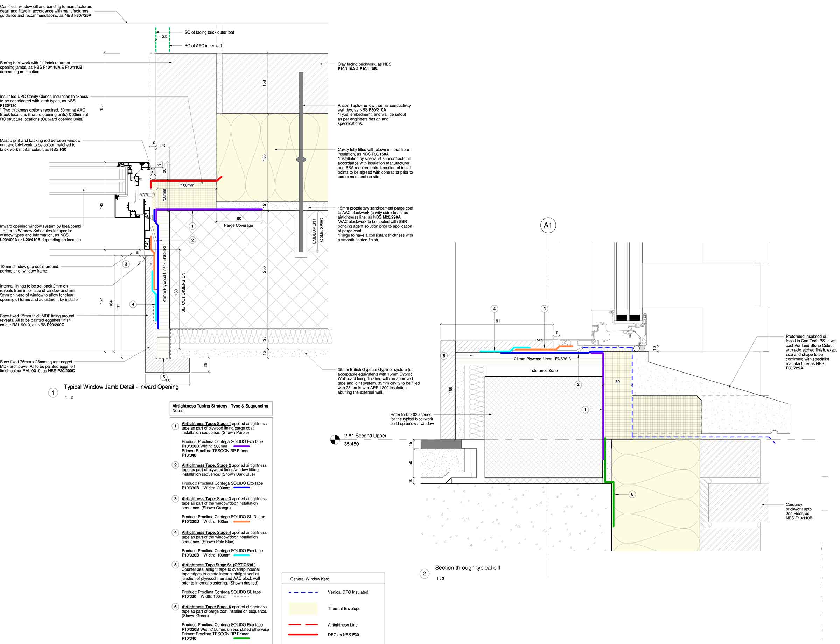Click the Thermal Envelope swatch in window key
Image resolution: width=840 pixels, height=644 pixels.
click(x=303, y=608)
